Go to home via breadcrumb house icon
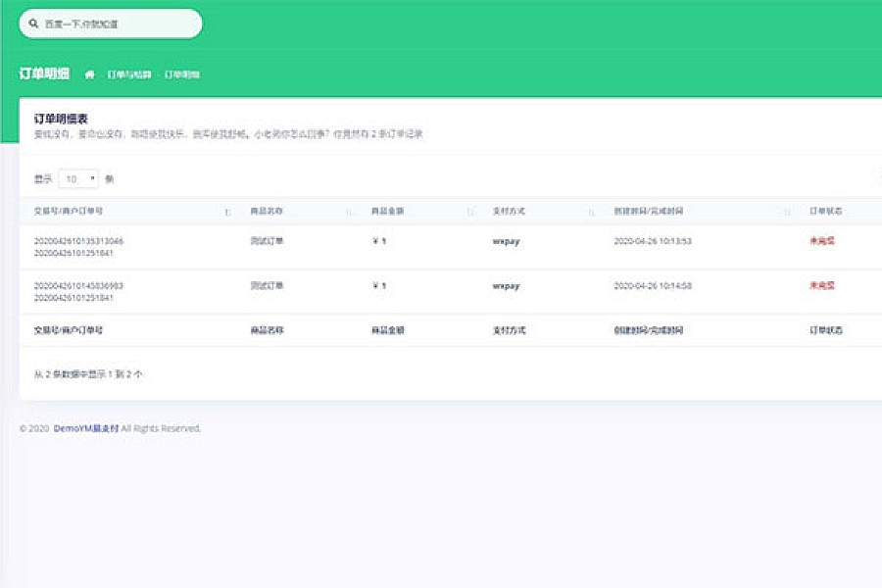Screen dimensions: 882x588 (89, 74)
